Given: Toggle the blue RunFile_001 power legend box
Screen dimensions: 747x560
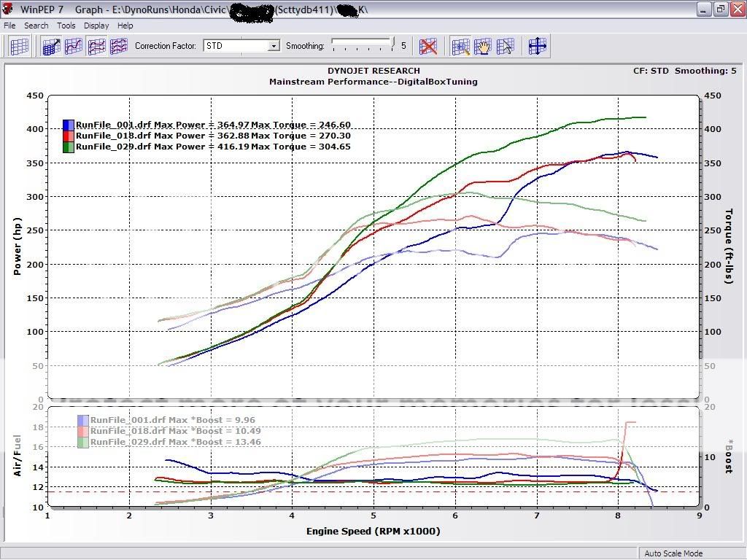Looking at the screenshot, I should point(69,125).
